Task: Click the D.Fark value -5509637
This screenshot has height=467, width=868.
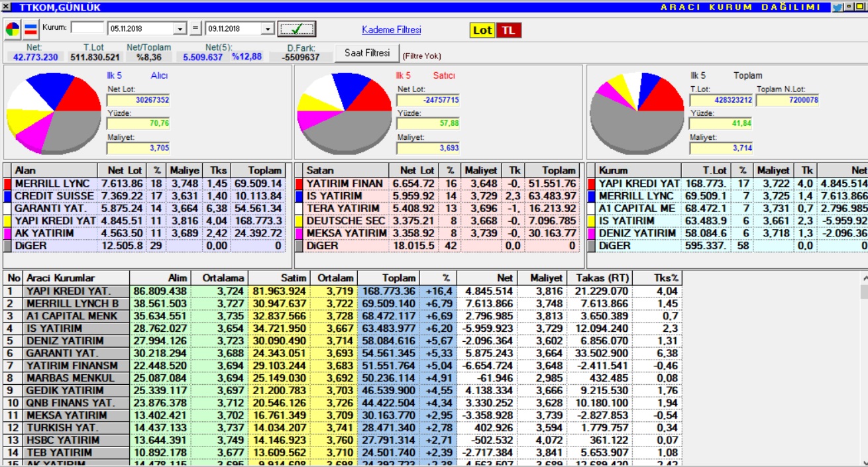Action: click(300, 57)
